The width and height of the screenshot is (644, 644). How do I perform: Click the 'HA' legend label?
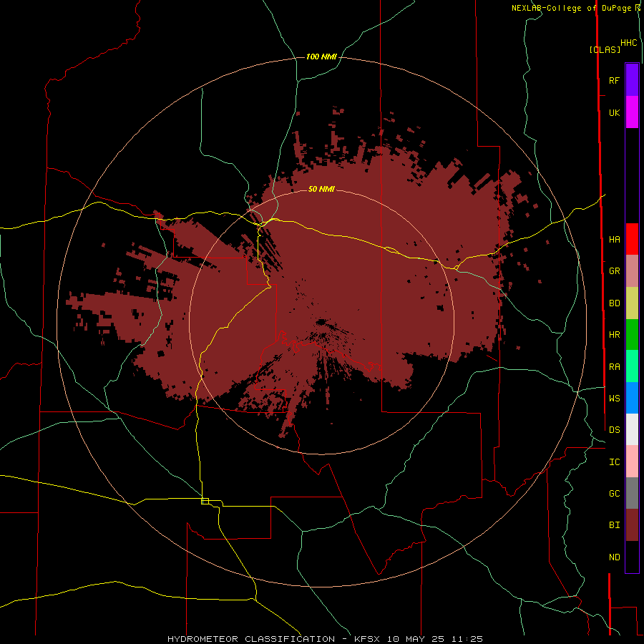coord(614,239)
